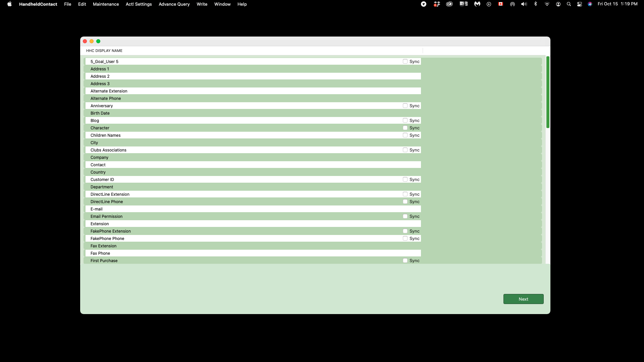
Task: Open the Window menu
Action: click(222, 4)
